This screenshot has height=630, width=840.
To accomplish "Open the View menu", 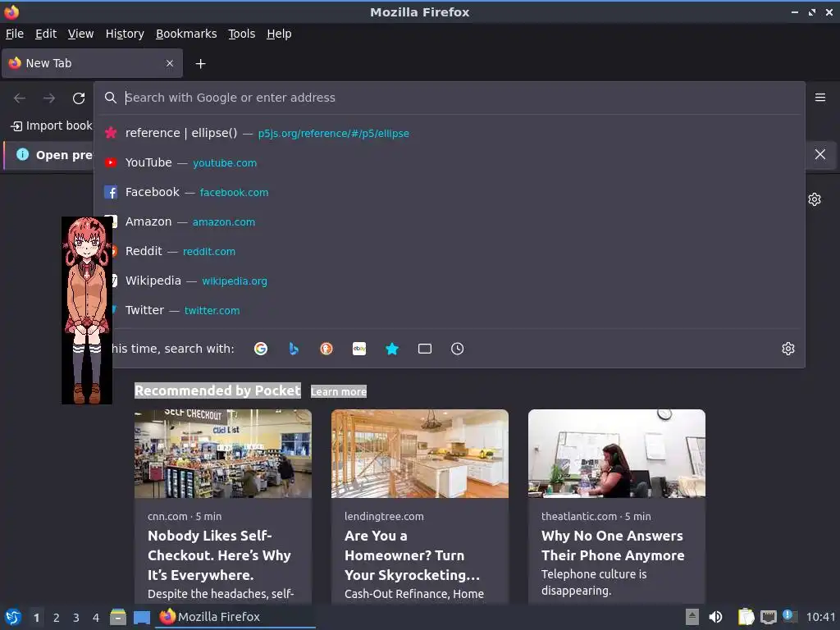I will click(x=81, y=34).
